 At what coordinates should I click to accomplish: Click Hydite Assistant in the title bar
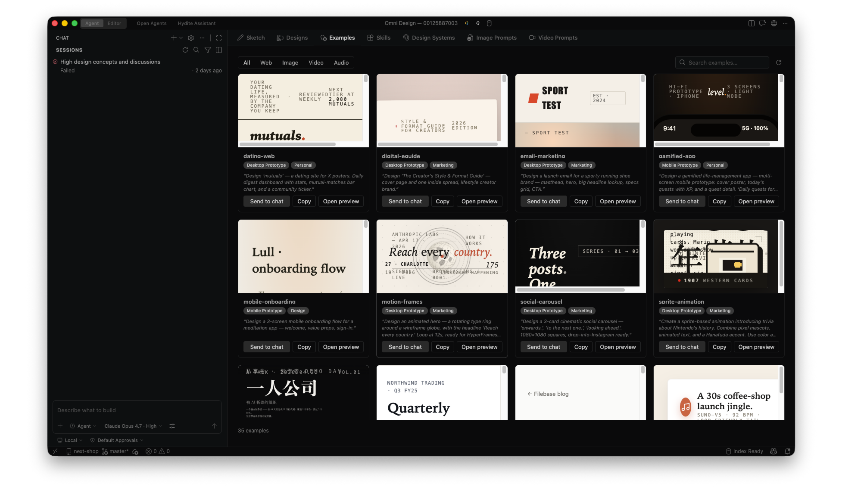(196, 23)
